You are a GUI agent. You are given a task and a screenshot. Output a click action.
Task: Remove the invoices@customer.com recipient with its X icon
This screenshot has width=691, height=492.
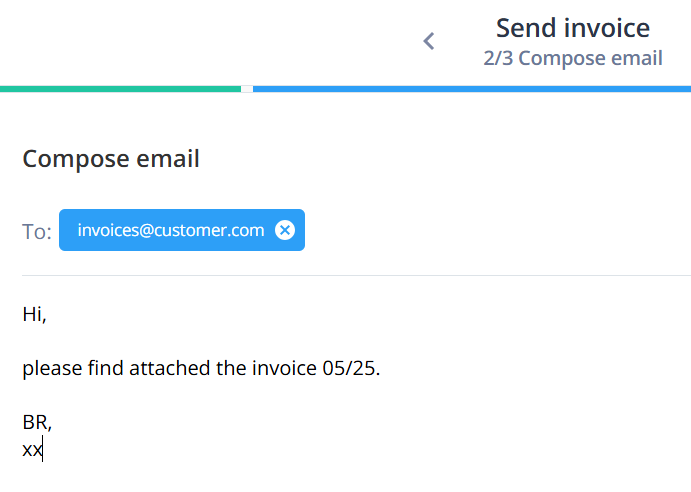pos(285,230)
